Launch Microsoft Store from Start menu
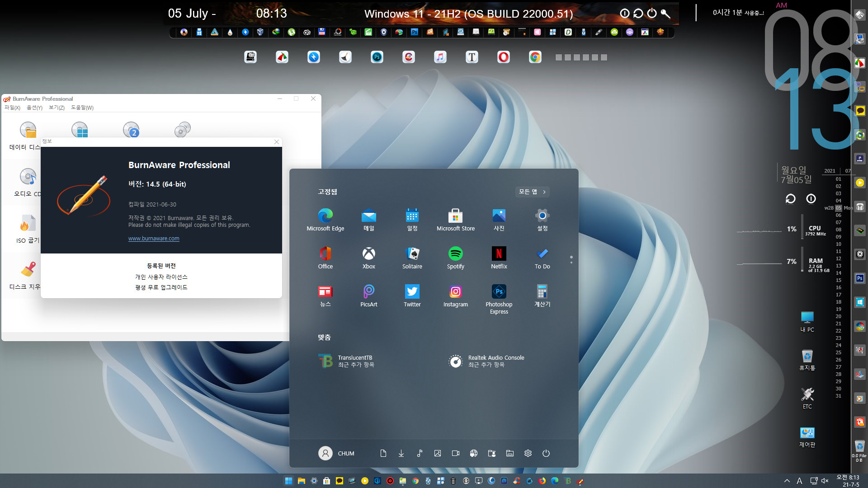Screen dimensions: 868x488 [456, 220]
